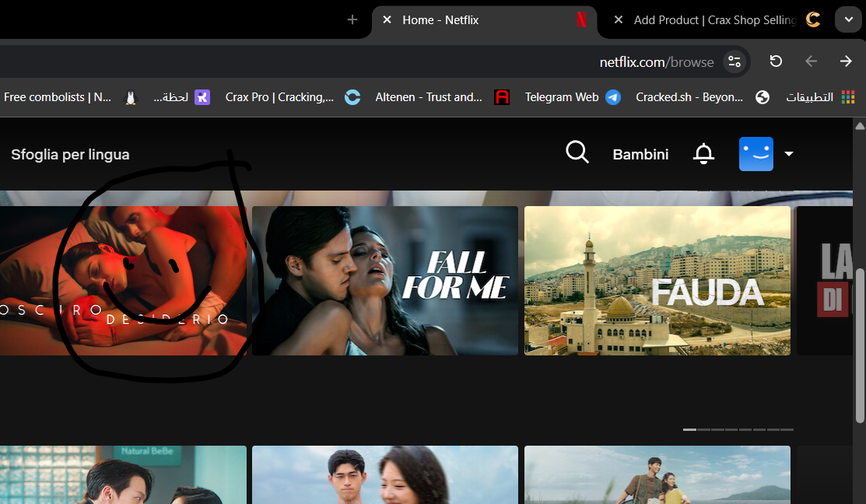The width and height of the screenshot is (866, 504).
Task: Click the page scrollbar up arrow
Action: pyautogui.click(x=860, y=126)
